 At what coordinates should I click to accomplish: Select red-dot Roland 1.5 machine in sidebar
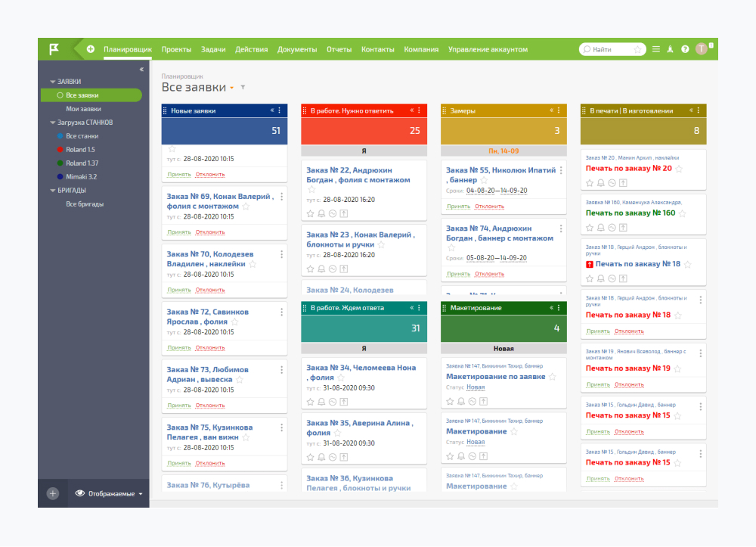coord(80,150)
